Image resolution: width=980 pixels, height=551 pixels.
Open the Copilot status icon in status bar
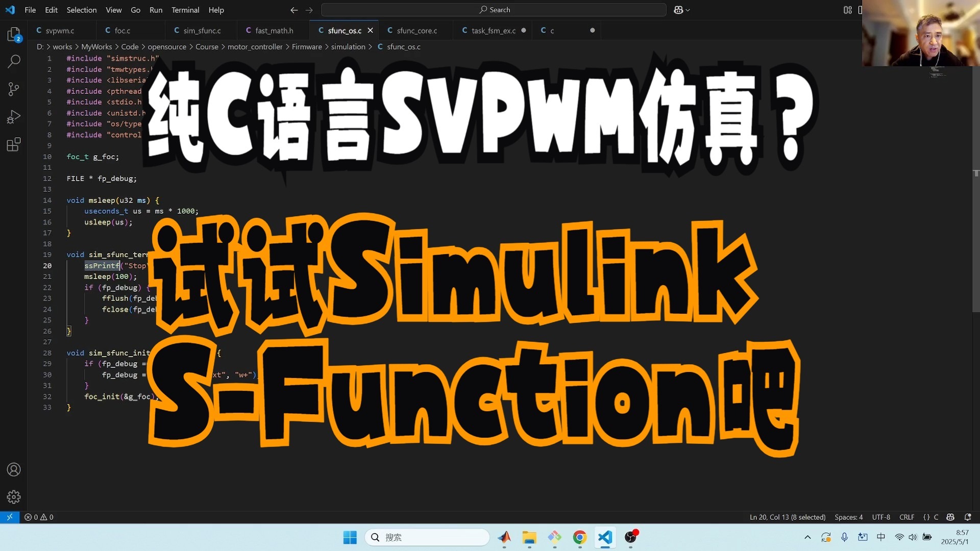click(x=950, y=517)
